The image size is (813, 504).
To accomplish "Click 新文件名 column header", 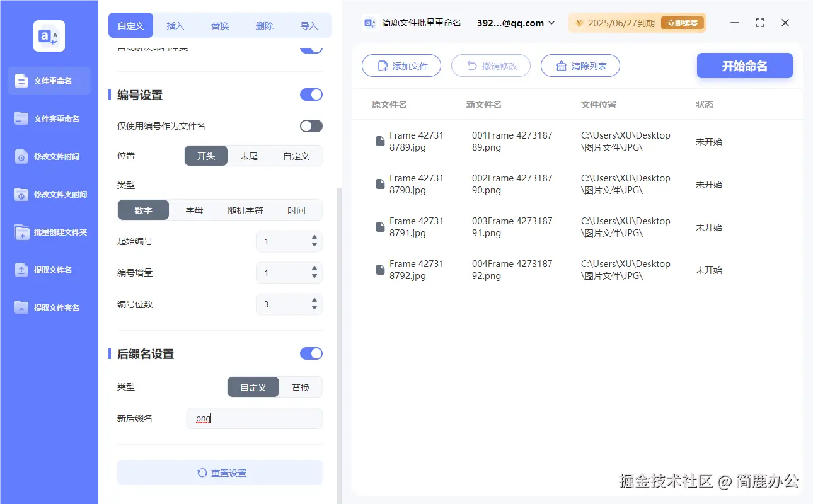I will coord(484,105).
